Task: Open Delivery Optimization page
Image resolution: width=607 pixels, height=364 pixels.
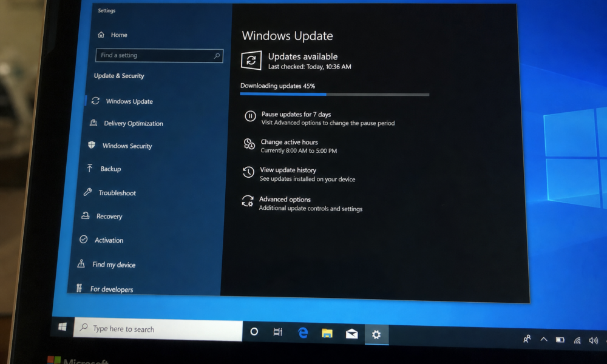Action: click(134, 123)
